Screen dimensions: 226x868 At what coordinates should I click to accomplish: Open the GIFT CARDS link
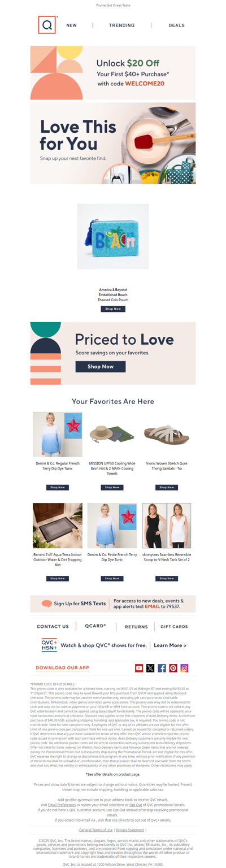point(174,627)
